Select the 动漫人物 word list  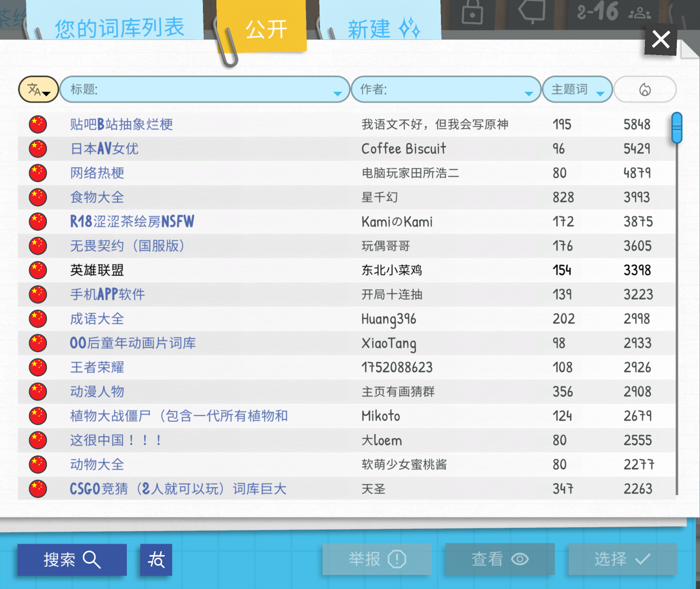pos(347,391)
